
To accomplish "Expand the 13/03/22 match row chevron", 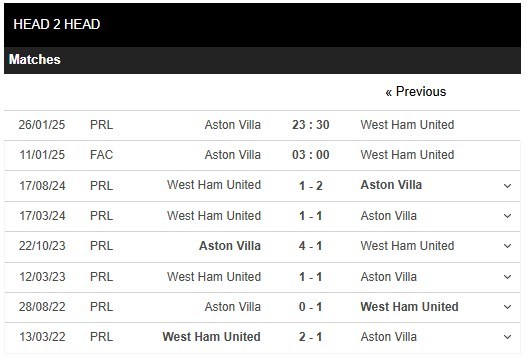I will tap(508, 337).
